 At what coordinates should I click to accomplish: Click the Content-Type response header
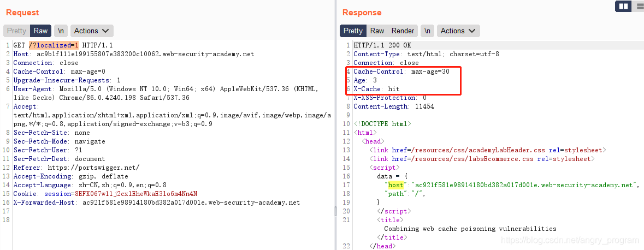(426, 54)
